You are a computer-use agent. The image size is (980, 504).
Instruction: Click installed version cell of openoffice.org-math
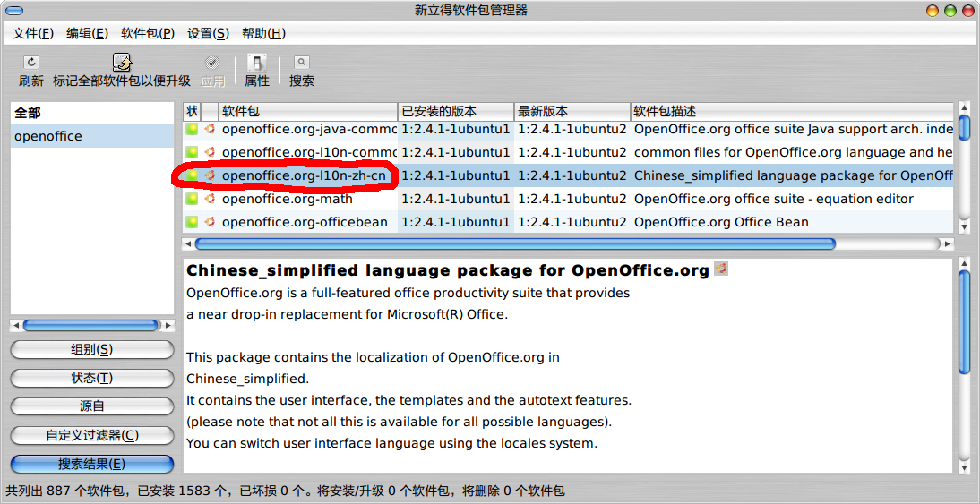coord(456,199)
